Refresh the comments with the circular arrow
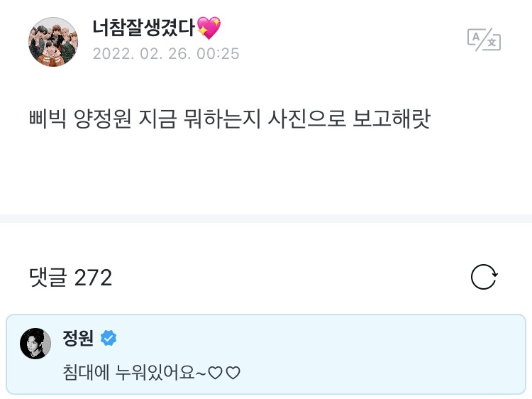Viewport: 532px width, 399px height. pos(484,277)
